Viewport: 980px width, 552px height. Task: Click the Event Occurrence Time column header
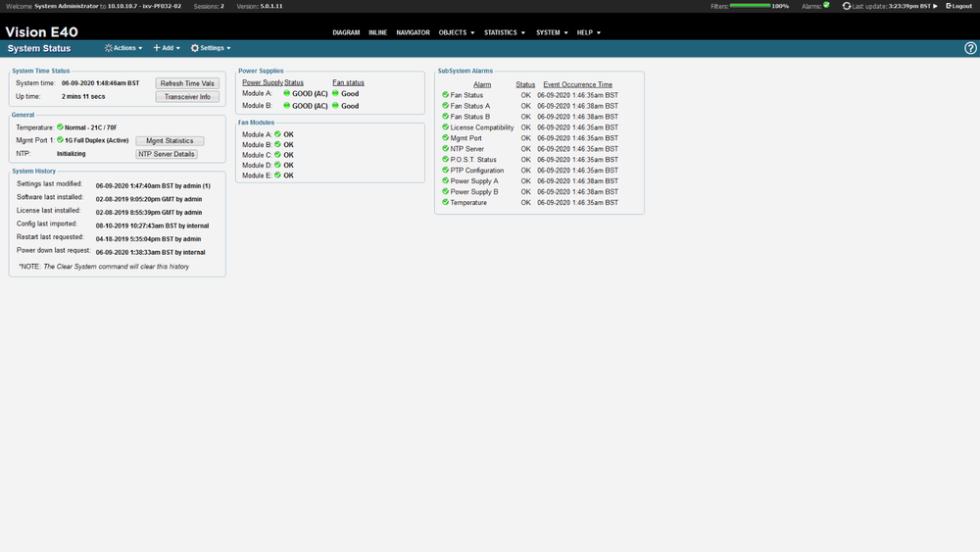577,84
